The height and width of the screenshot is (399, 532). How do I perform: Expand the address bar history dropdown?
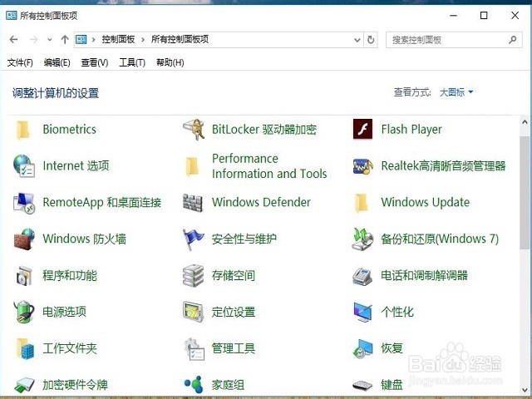point(357,40)
